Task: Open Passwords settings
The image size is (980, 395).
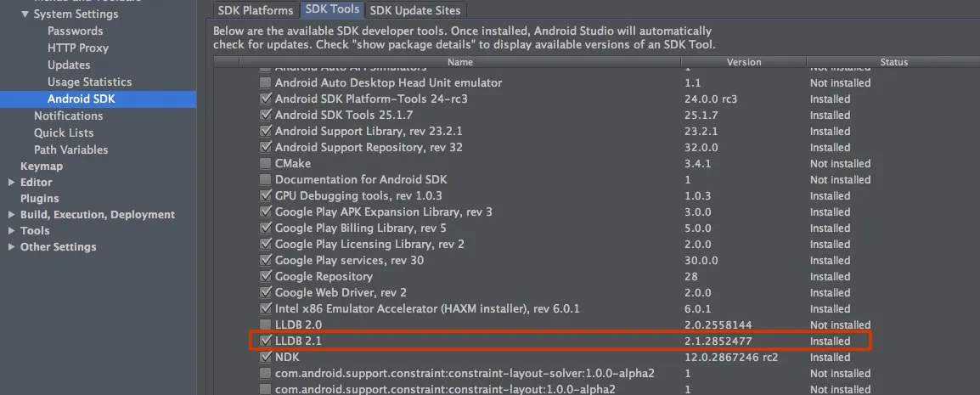Action: 75,31
